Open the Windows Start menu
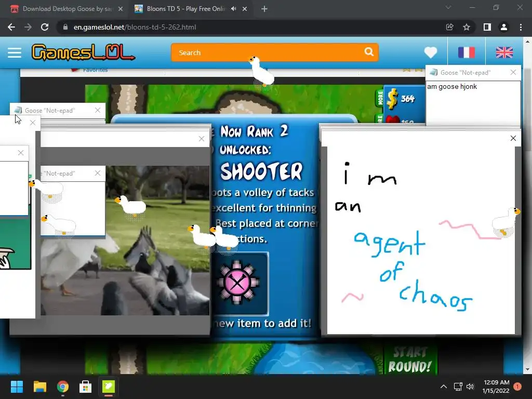Viewport: 532px width, 399px height. [17, 387]
